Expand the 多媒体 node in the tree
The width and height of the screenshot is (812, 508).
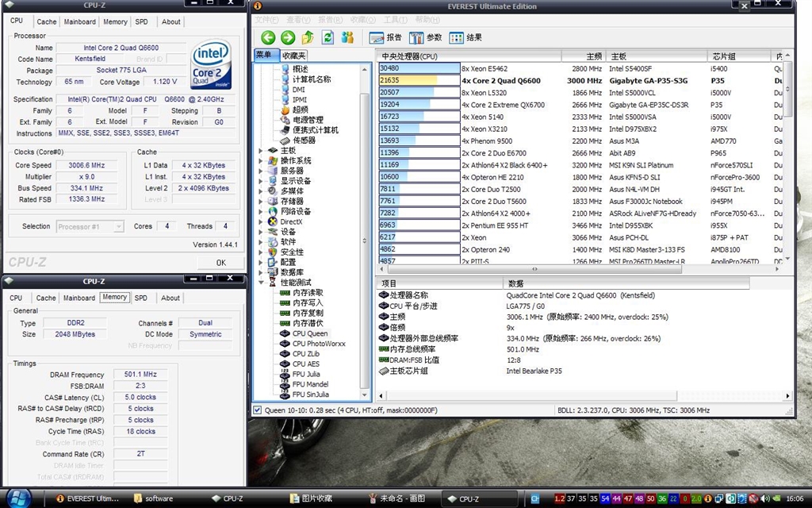pos(260,190)
